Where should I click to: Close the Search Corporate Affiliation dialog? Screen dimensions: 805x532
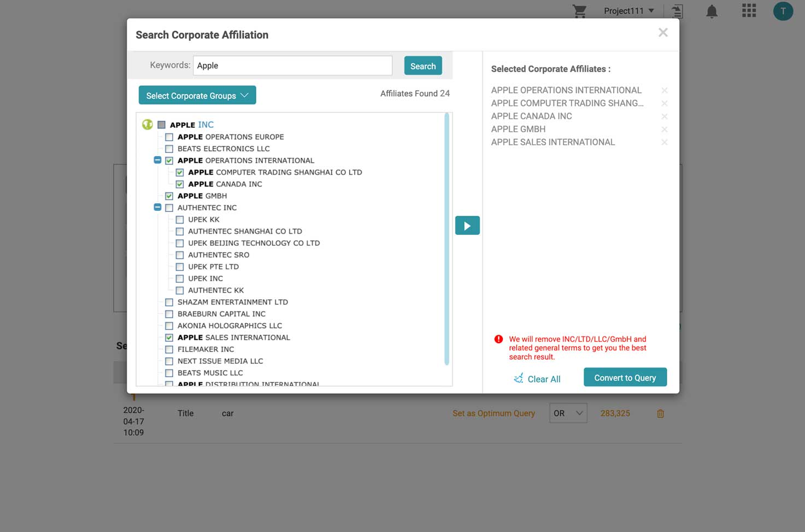pyautogui.click(x=663, y=33)
